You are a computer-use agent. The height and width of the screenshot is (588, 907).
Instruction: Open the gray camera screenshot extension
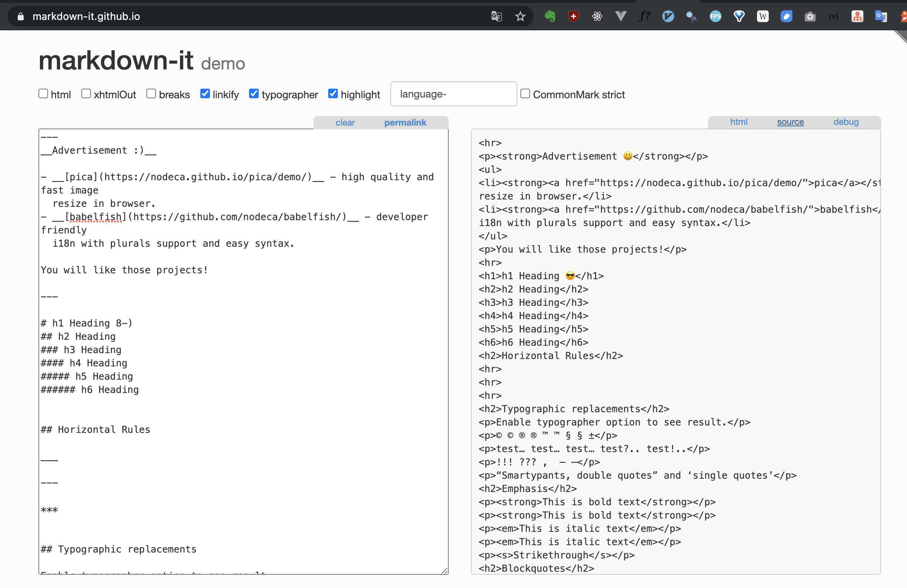coord(809,16)
